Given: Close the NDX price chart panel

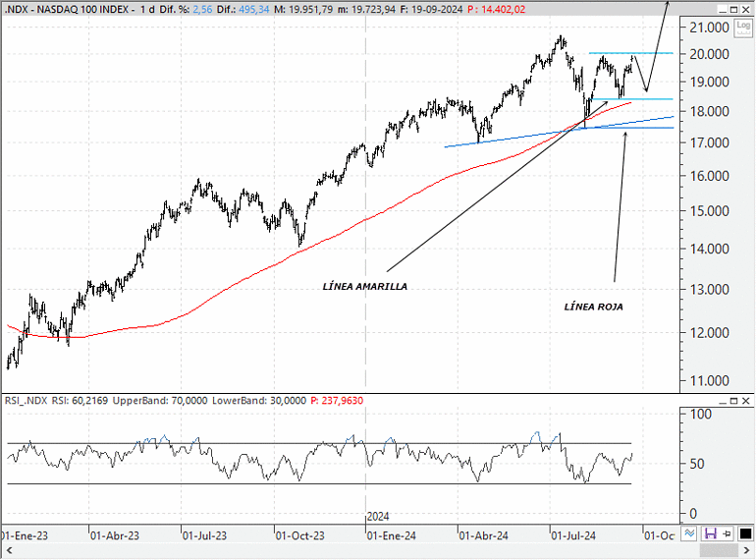Looking at the screenshot, I should (x=746, y=9).
